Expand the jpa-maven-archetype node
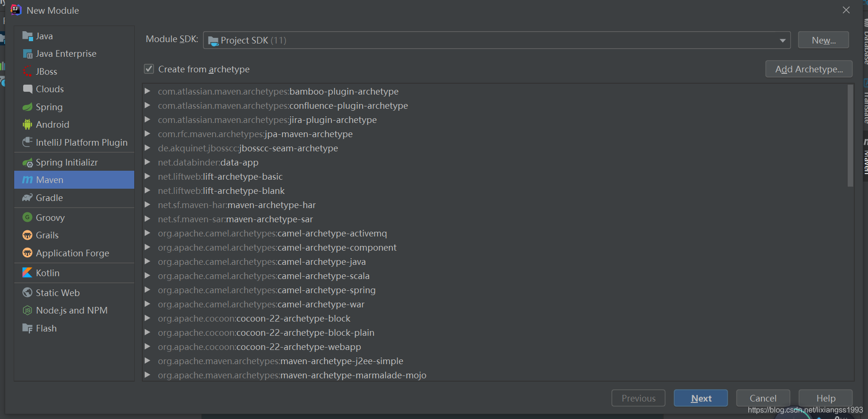 (148, 133)
